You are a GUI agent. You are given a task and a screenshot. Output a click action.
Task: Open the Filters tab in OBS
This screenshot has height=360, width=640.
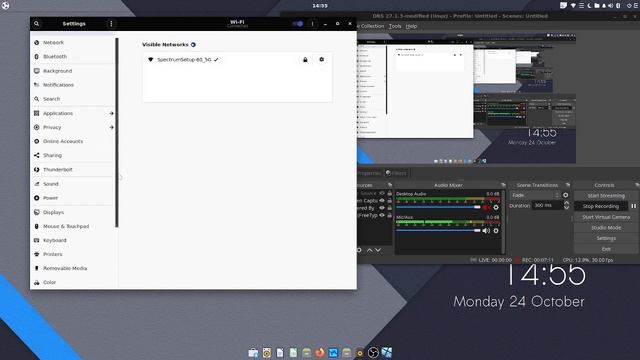click(x=397, y=173)
